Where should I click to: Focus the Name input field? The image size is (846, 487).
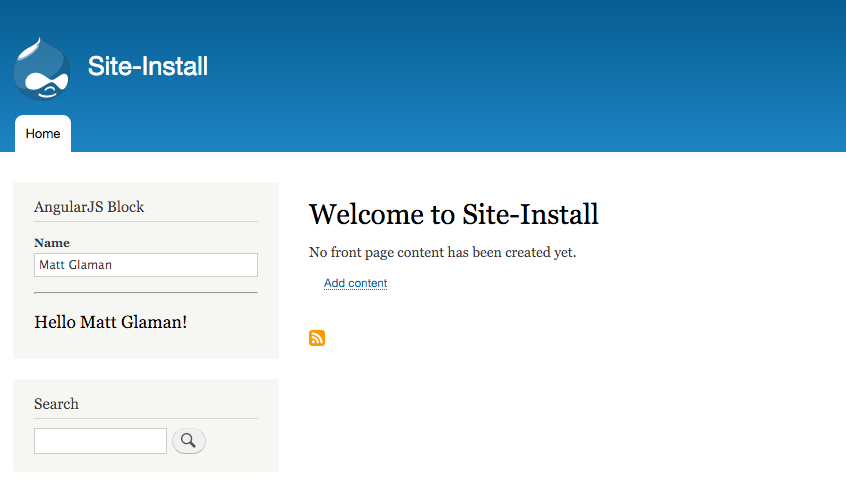pos(145,265)
